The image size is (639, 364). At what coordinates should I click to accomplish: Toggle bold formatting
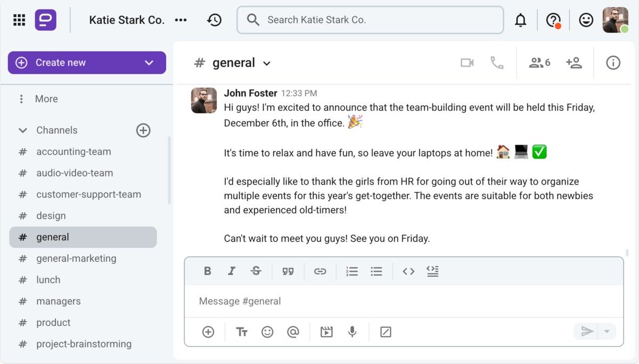(208, 271)
